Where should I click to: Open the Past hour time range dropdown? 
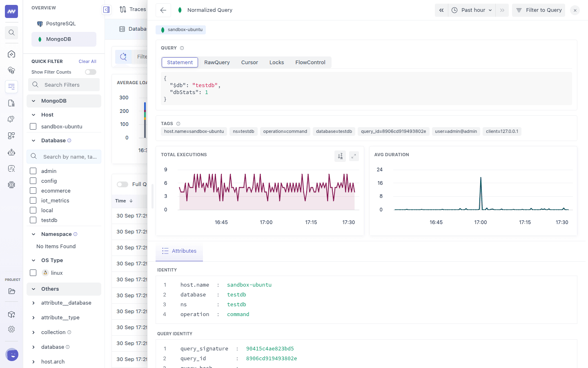[x=472, y=10]
